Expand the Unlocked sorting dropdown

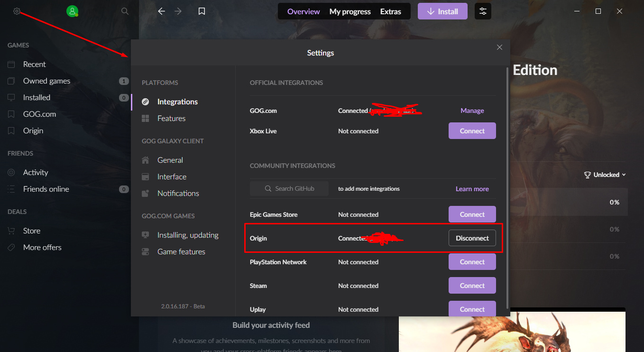coord(605,175)
